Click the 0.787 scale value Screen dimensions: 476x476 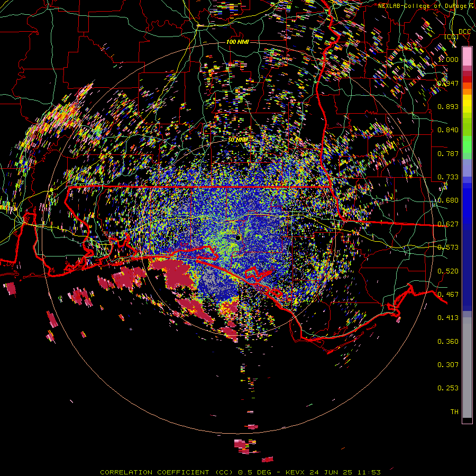[448, 153]
